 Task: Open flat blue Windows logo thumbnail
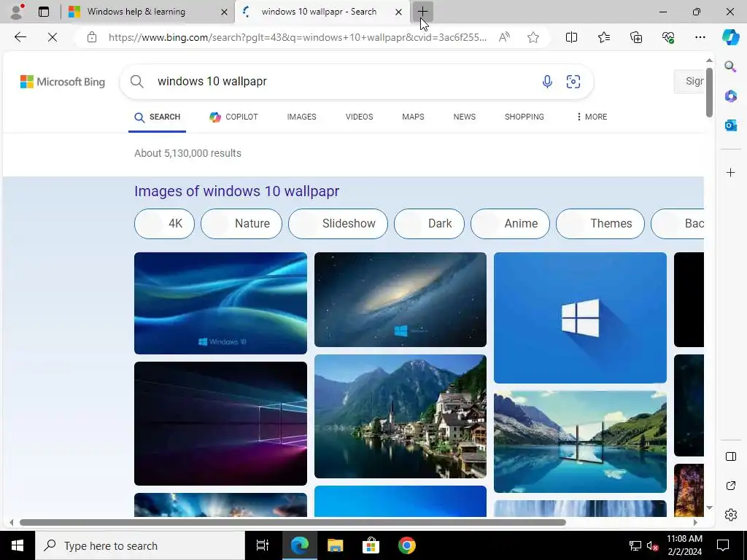(x=580, y=318)
